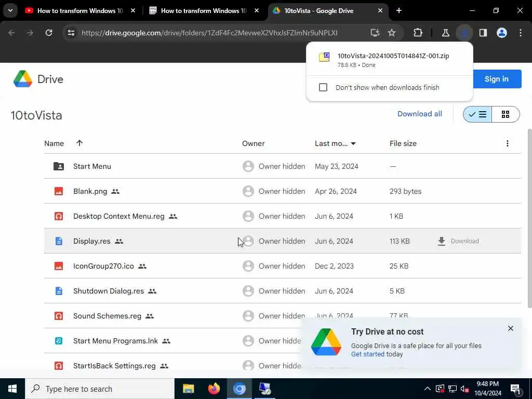This screenshot has width=532, height=399.
Task: Click the StartIsBack Settings.reg file icon
Action: point(59,366)
